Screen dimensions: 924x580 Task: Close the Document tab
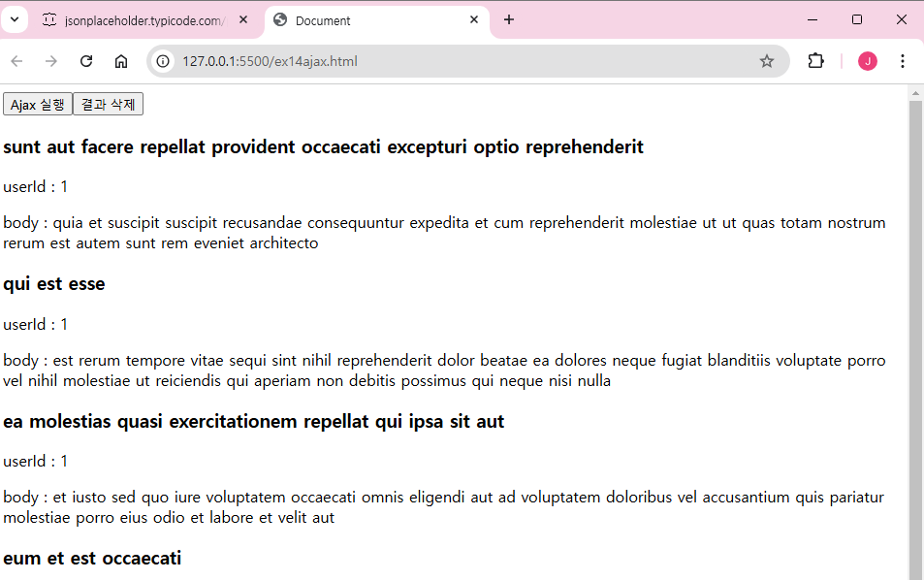click(474, 20)
